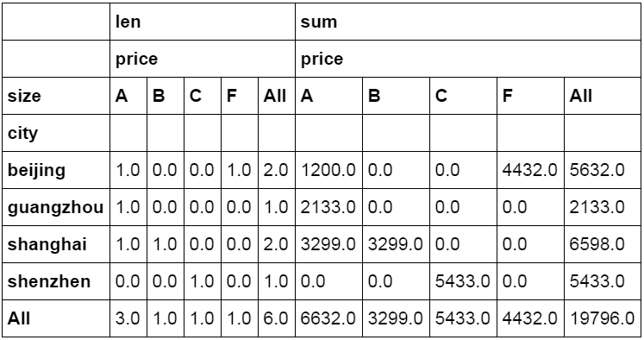644x340 pixels.
Task: Select the shenzhen row label
Action: (x=49, y=281)
